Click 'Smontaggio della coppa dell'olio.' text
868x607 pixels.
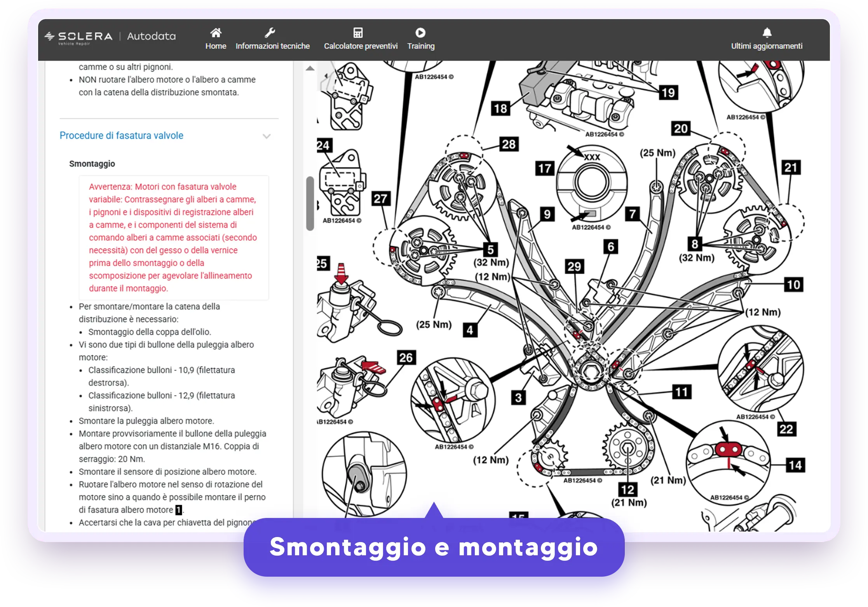tap(150, 332)
